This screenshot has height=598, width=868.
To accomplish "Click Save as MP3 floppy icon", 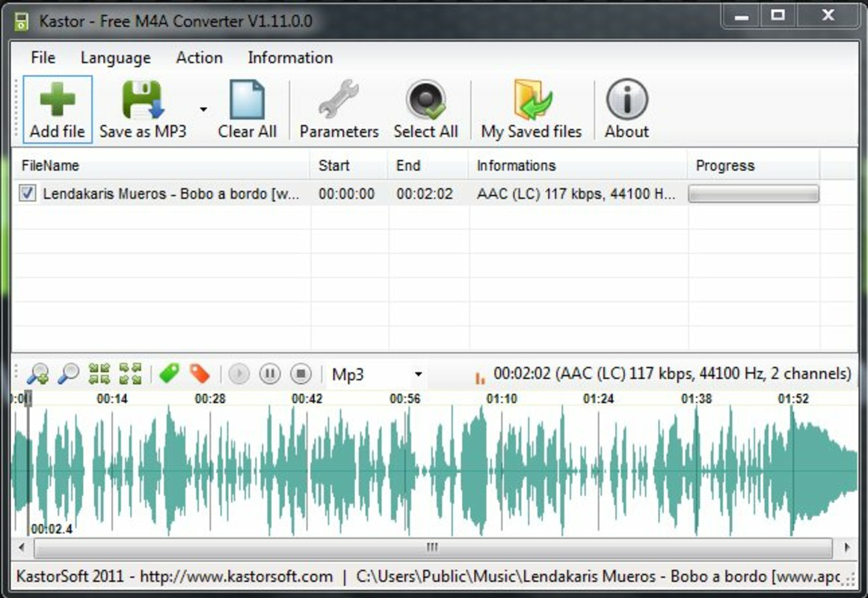I will pos(143,99).
